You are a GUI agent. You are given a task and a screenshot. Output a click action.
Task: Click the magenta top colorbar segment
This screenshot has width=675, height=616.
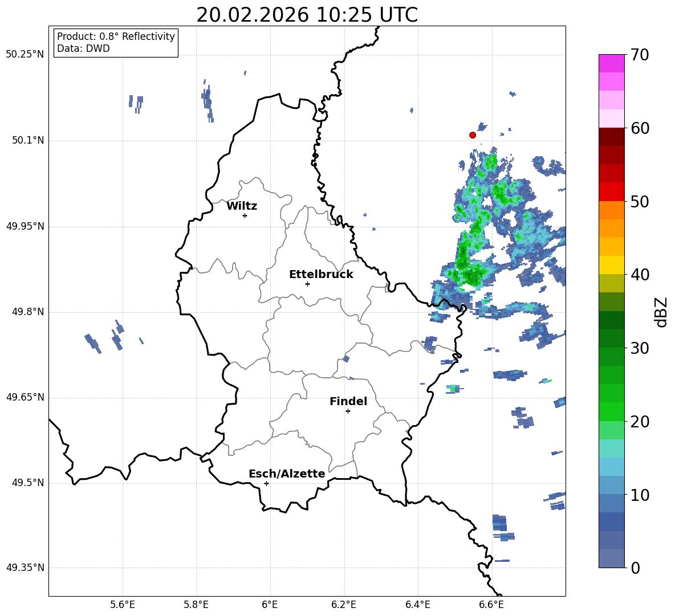pyautogui.click(x=611, y=64)
